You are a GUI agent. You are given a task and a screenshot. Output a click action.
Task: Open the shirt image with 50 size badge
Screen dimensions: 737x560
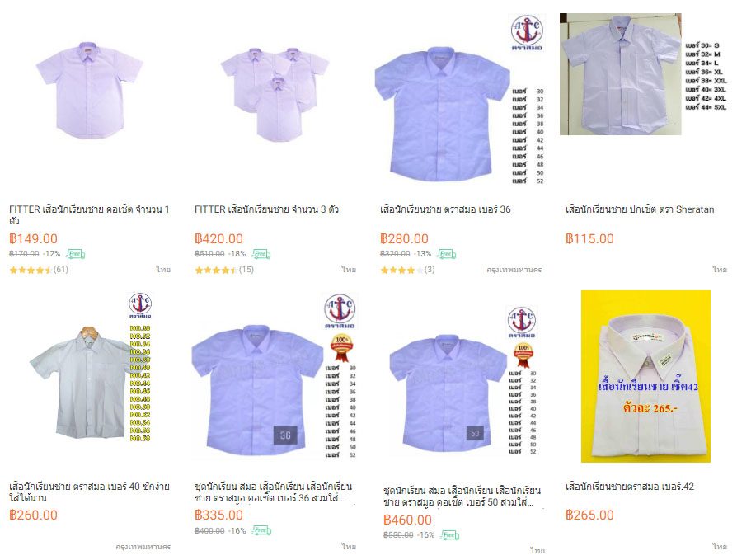(x=463, y=380)
